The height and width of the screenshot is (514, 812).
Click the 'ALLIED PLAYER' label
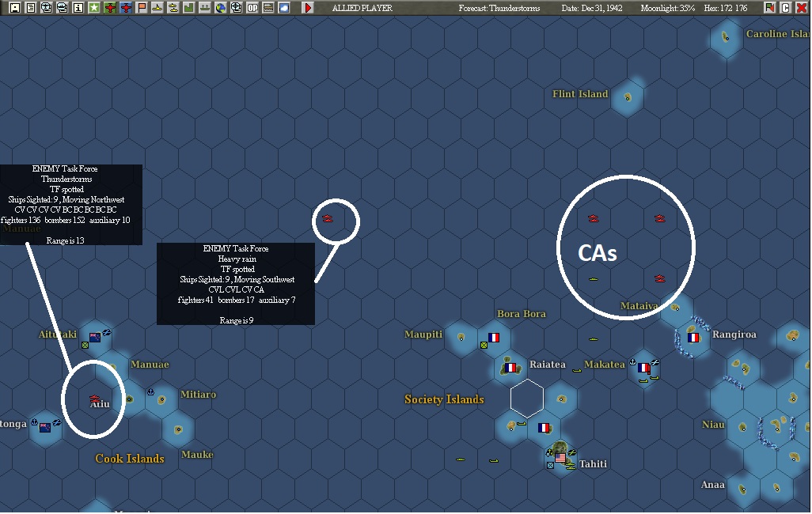point(362,8)
